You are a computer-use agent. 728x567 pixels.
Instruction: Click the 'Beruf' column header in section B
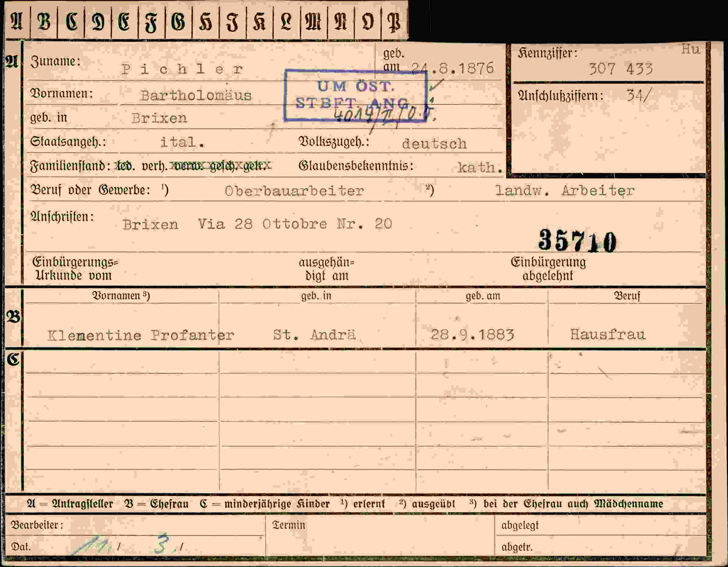tap(627, 296)
